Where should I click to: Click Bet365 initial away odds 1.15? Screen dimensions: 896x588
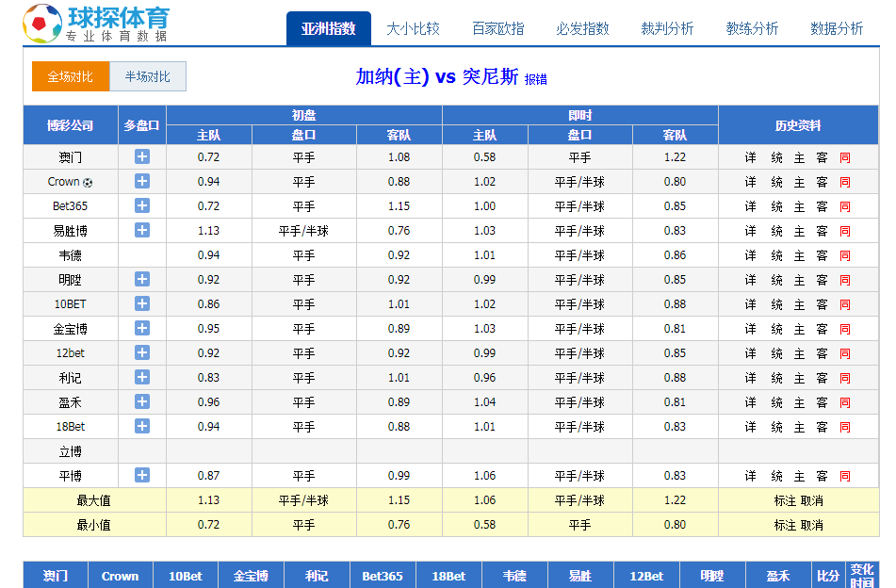399,206
